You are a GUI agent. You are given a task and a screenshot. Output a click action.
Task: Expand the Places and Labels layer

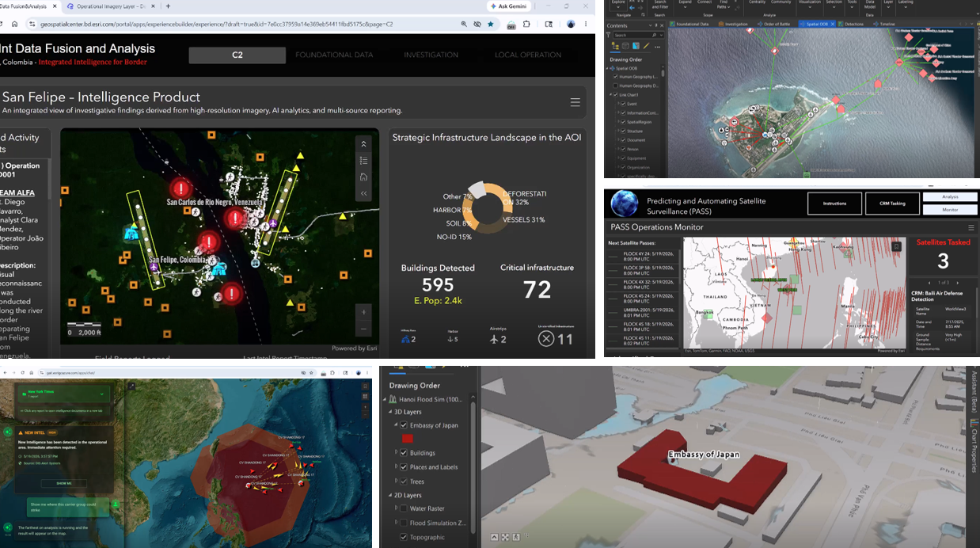396,467
